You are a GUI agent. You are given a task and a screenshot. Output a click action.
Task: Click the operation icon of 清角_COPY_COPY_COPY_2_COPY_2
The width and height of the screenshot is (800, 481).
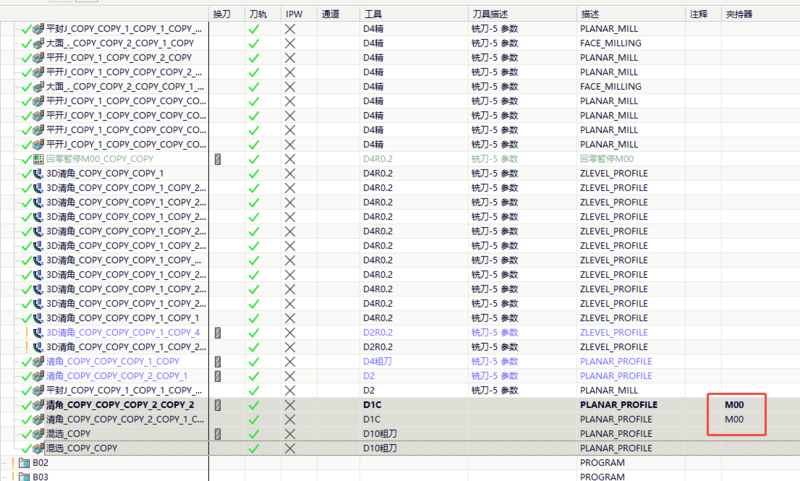pyautogui.click(x=38, y=405)
